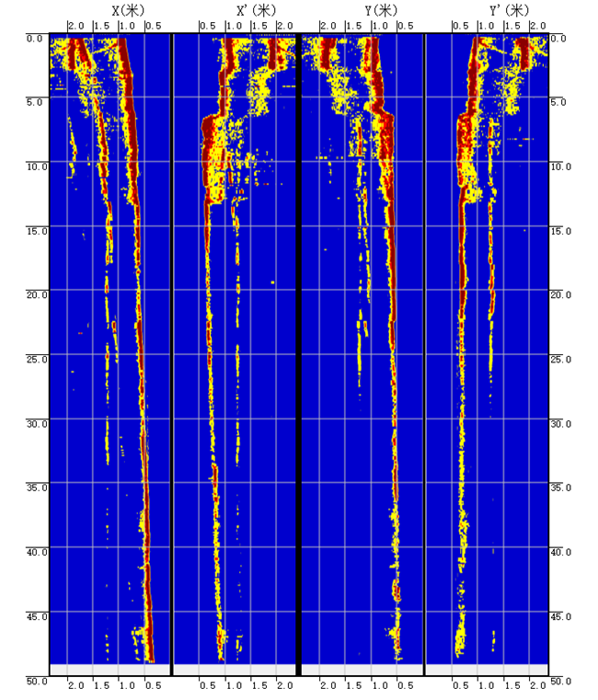Click bottom 1.5 tick of Y' panel
Image resolution: width=598 pixels, height=700 pixels.
coord(512,685)
